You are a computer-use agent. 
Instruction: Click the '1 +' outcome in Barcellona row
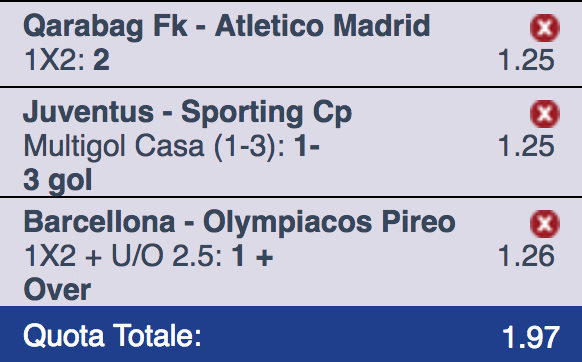pos(252,256)
